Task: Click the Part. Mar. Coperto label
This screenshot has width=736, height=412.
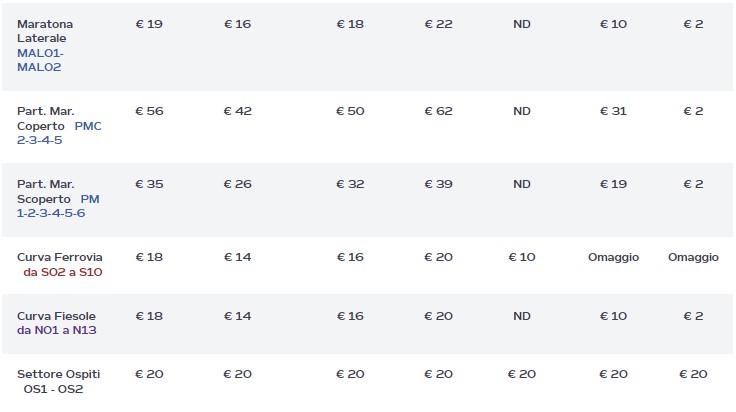Action: (x=44, y=118)
